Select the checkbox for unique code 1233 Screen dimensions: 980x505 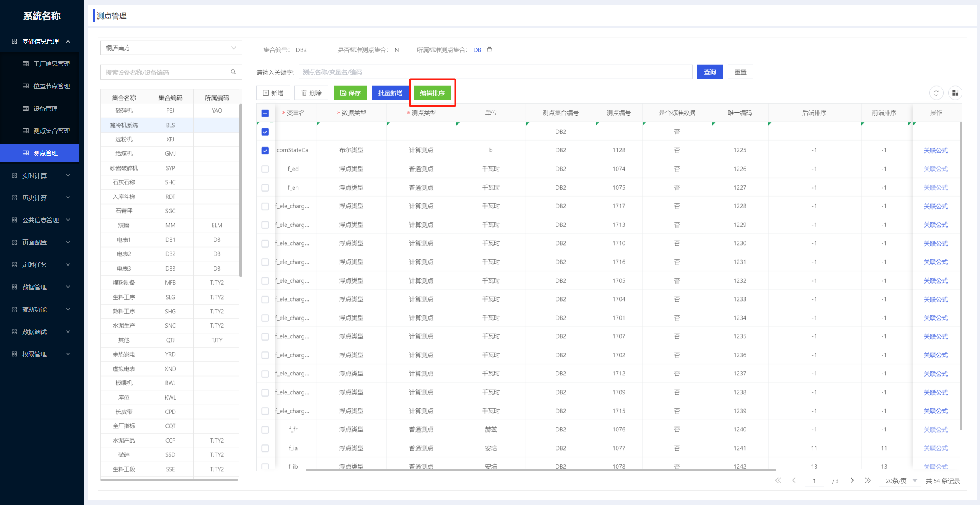(x=265, y=300)
